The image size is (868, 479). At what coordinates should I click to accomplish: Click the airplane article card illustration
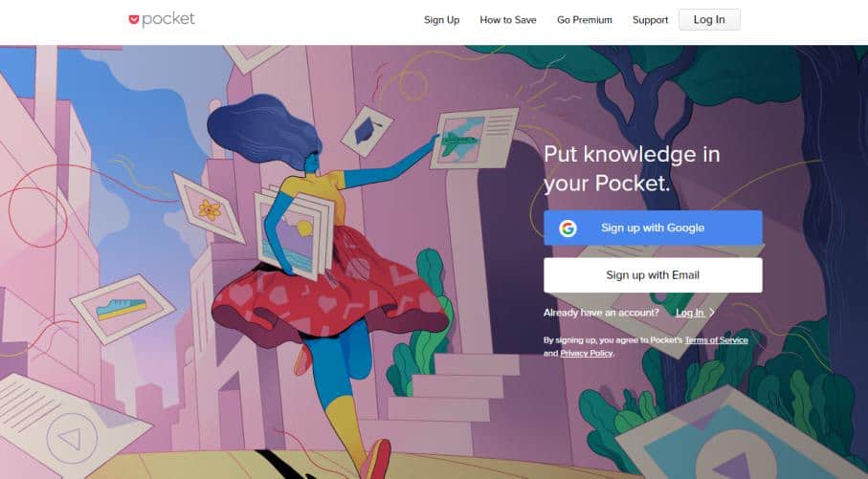[x=475, y=139]
